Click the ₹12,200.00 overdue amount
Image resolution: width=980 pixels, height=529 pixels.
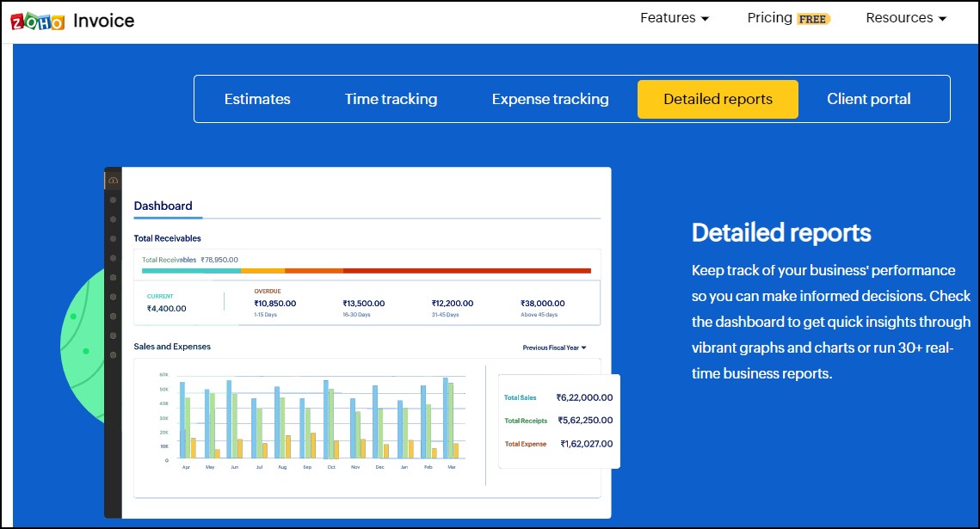[453, 304]
